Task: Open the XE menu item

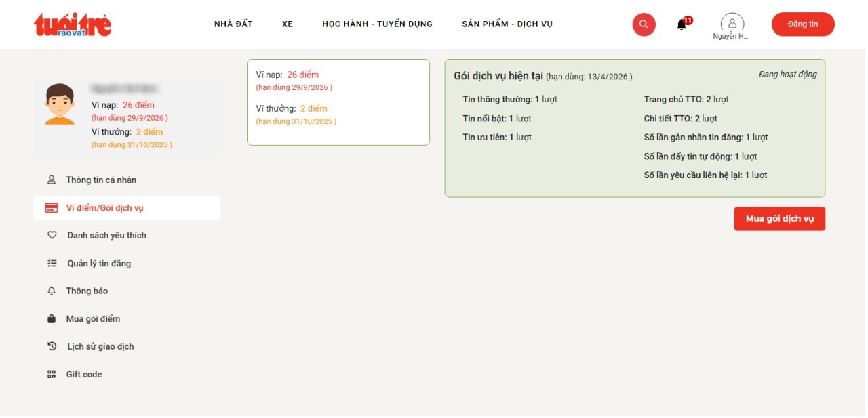Action: (x=288, y=24)
